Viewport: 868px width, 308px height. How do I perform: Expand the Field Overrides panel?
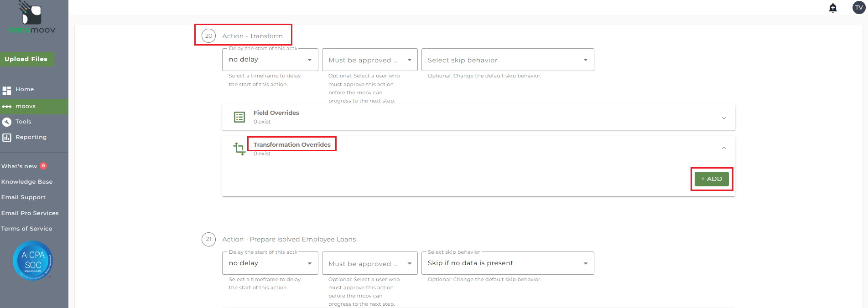coord(723,118)
